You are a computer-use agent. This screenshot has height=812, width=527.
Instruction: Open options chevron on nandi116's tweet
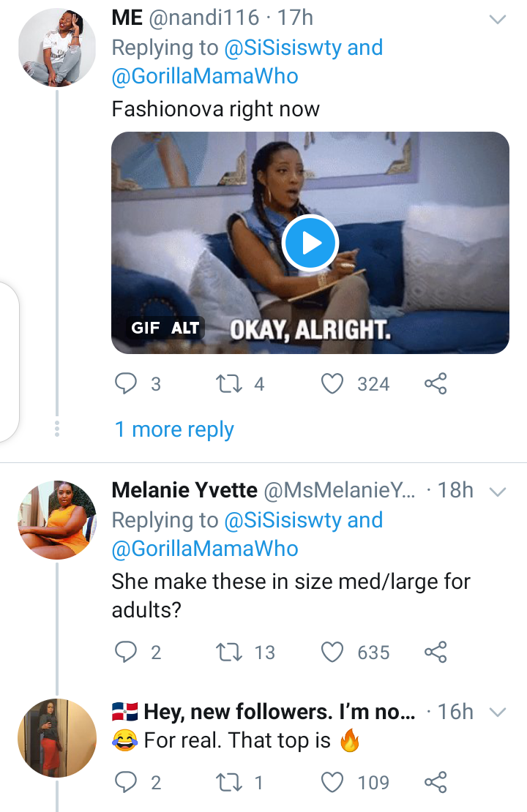[498, 20]
